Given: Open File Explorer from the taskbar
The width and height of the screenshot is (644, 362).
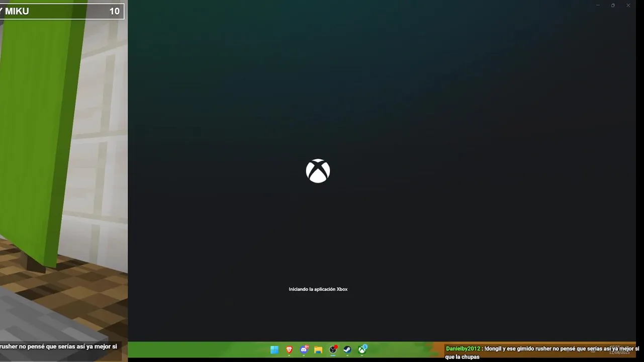Looking at the screenshot, I should (x=318, y=350).
